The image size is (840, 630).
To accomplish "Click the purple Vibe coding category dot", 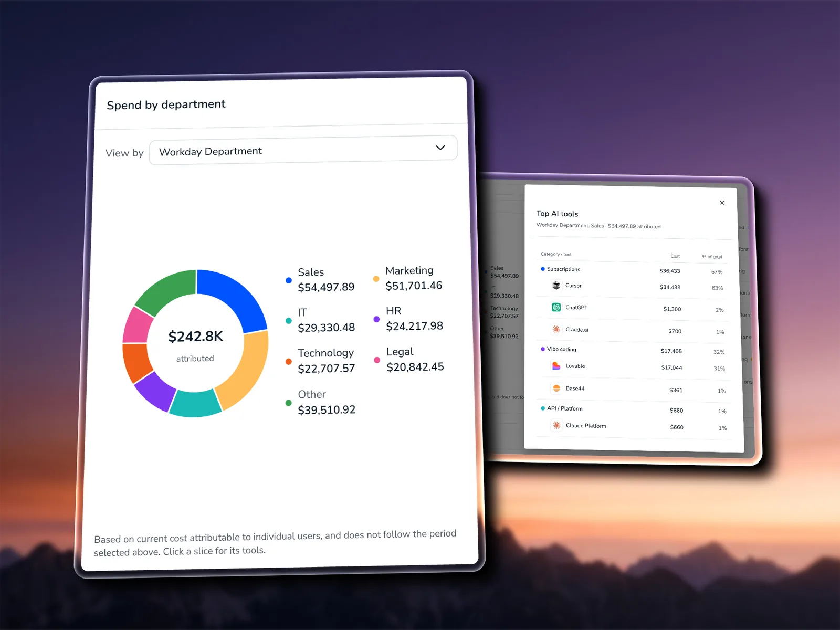I will 543,349.
